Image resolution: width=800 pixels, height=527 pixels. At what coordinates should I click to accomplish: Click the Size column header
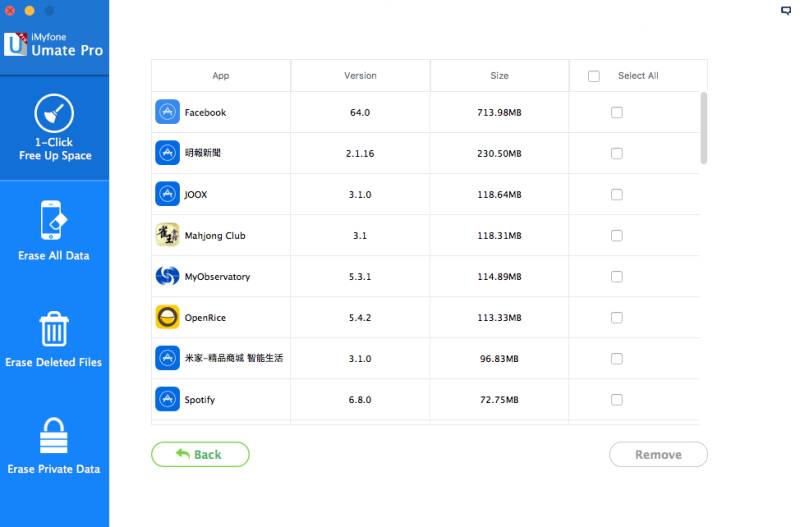pos(499,76)
